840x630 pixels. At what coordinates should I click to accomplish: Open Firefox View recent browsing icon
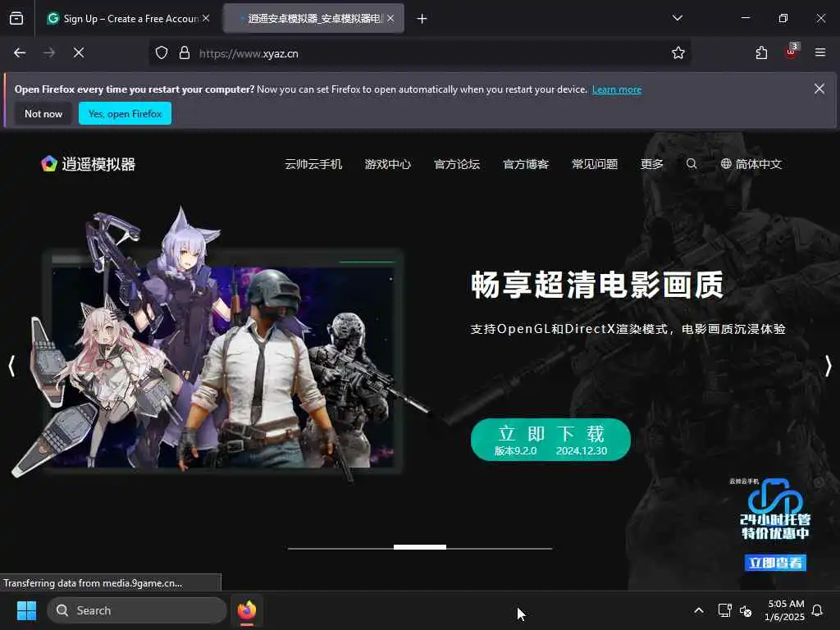[16, 18]
